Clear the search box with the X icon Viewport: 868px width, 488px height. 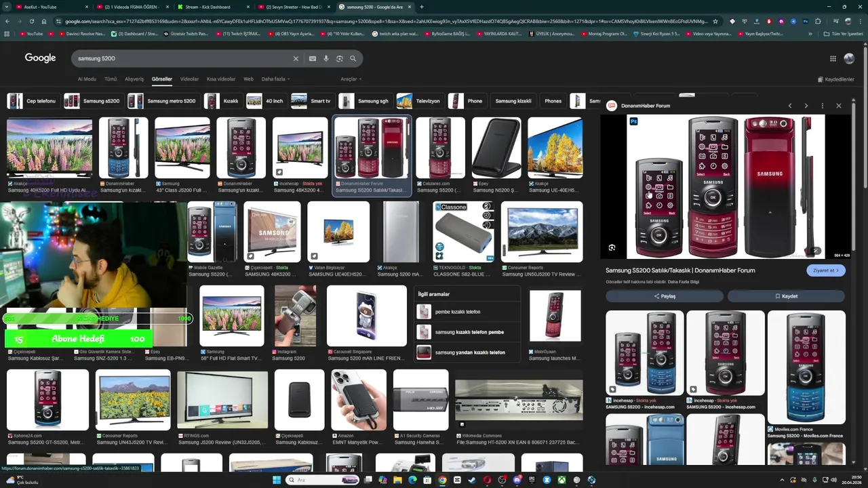(296, 59)
